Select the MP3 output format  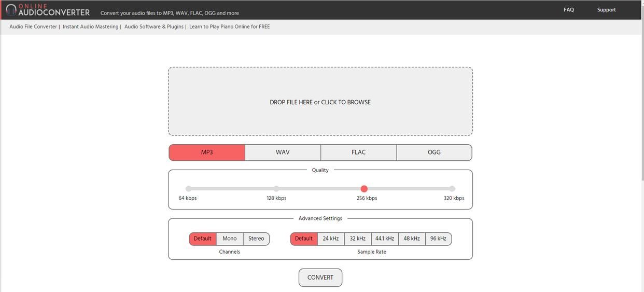coord(207,152)
